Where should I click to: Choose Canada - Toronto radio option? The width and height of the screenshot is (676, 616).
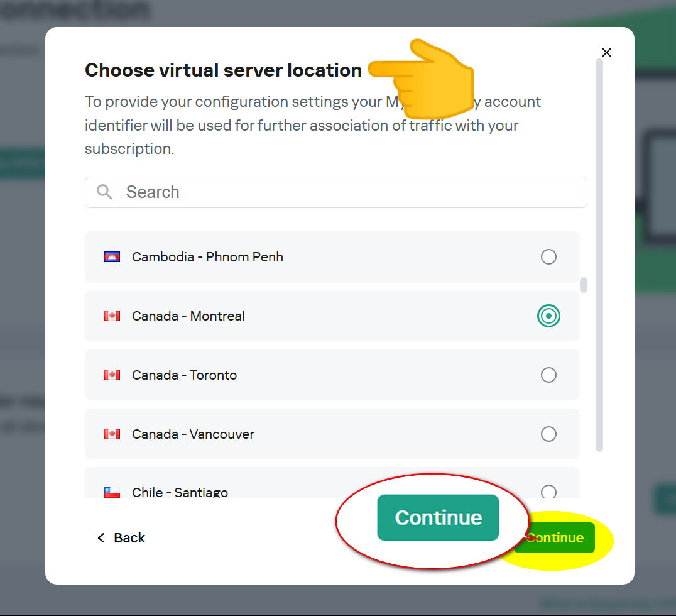pos(548,375)
